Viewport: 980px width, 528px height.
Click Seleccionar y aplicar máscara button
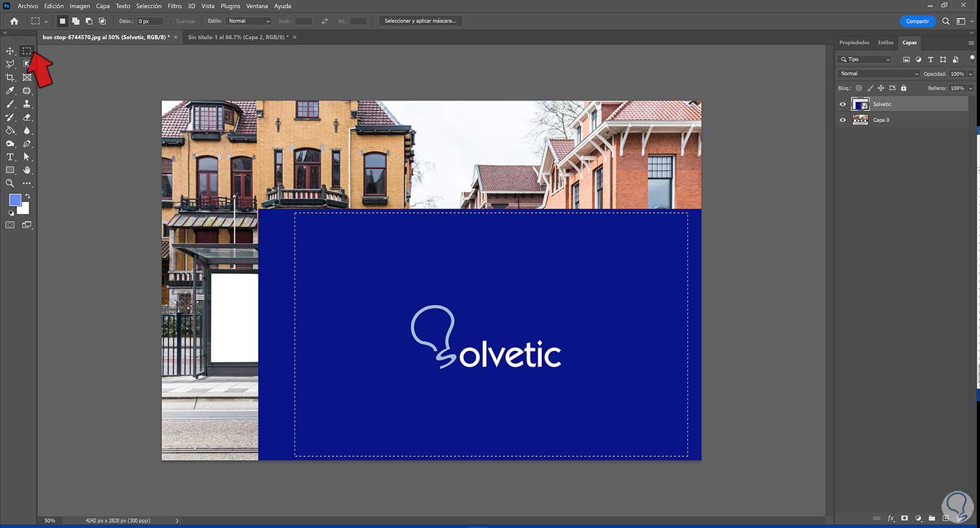pos(420,21)
